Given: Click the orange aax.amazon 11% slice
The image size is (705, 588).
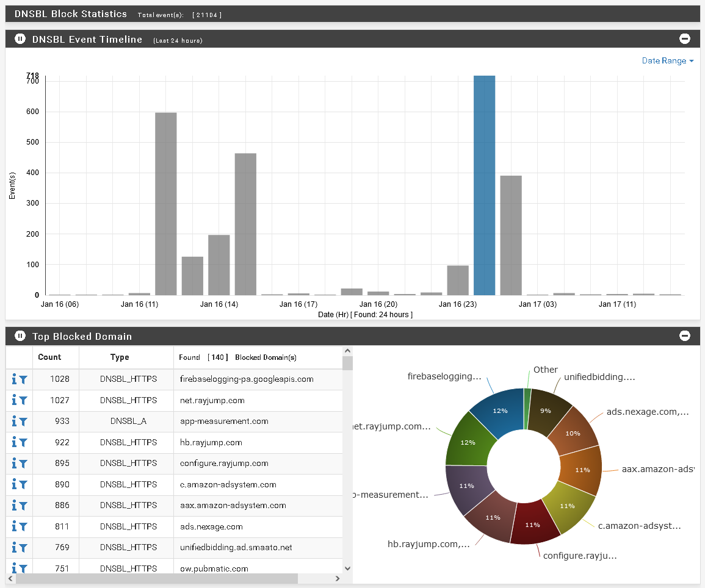Looking at the screenshot, I should click(582, 470).
